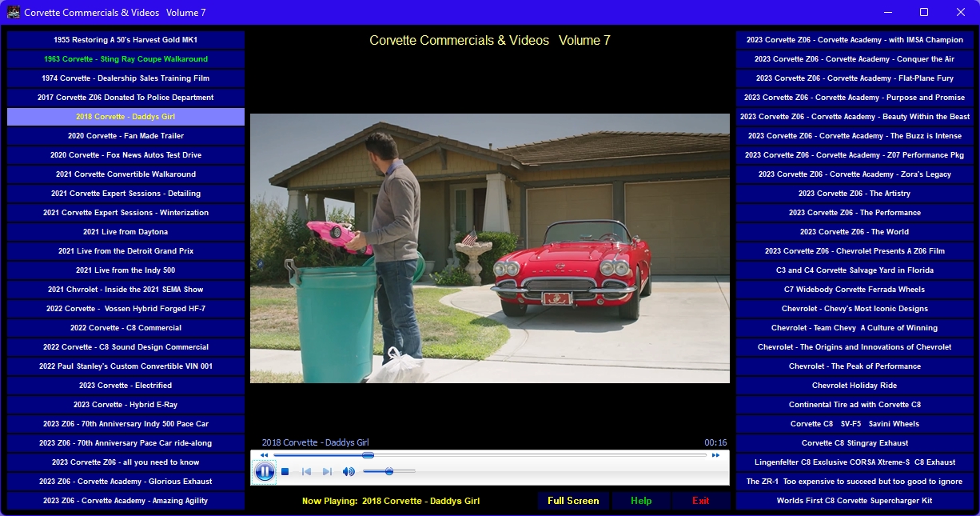Click the seek bar progress thumb
Viewport: 980px width, 516px height.
368,455
